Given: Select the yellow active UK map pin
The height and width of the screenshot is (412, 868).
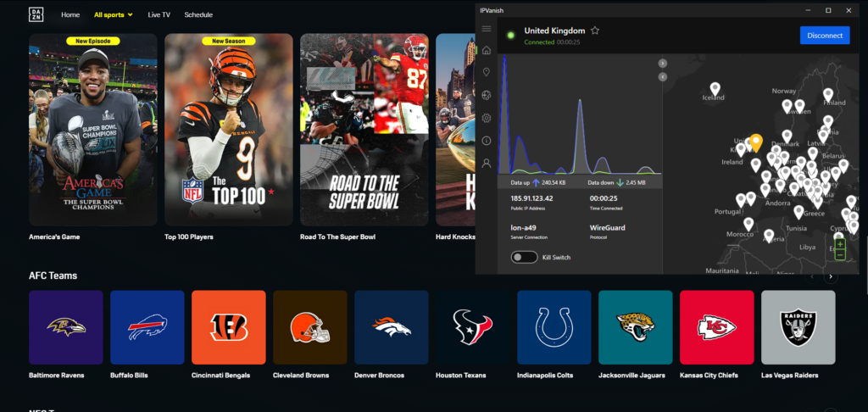Looking at the screenshot, I should pos(755,143).
